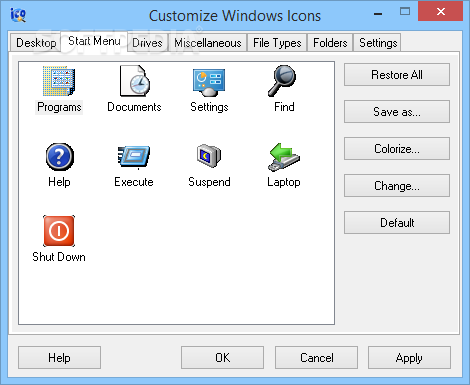The image size is (470, 385).
Task: Reset icon with Default button
Action: (x=397, y=223)
